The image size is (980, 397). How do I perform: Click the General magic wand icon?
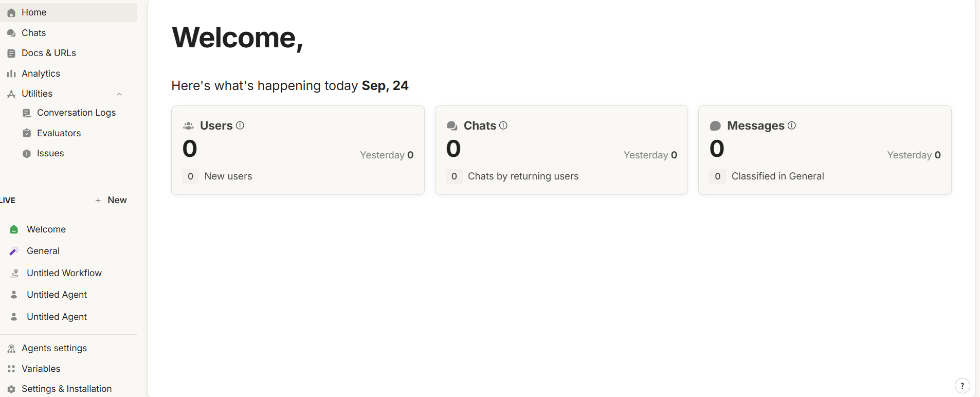pyautogui.click(x=14, y=251)
